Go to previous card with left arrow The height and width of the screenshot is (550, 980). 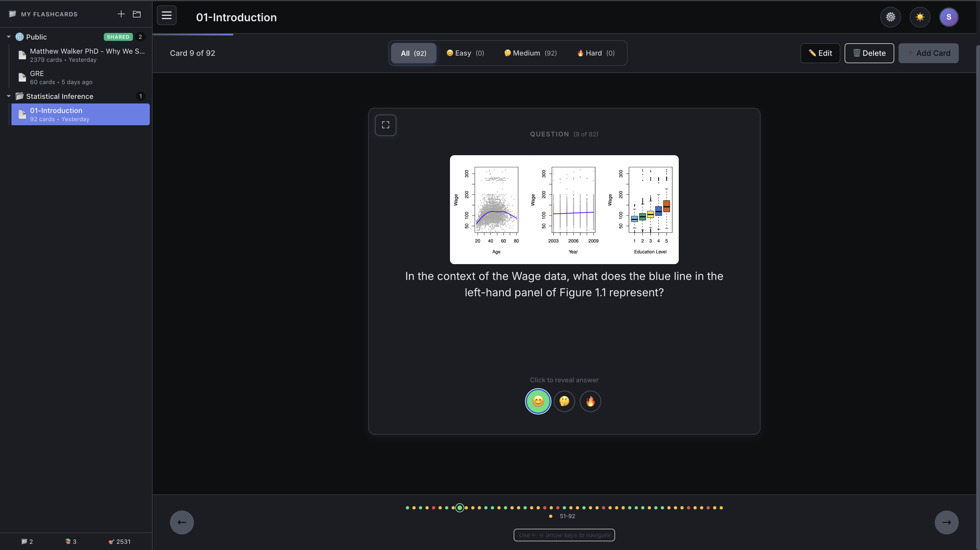[182, 522]
